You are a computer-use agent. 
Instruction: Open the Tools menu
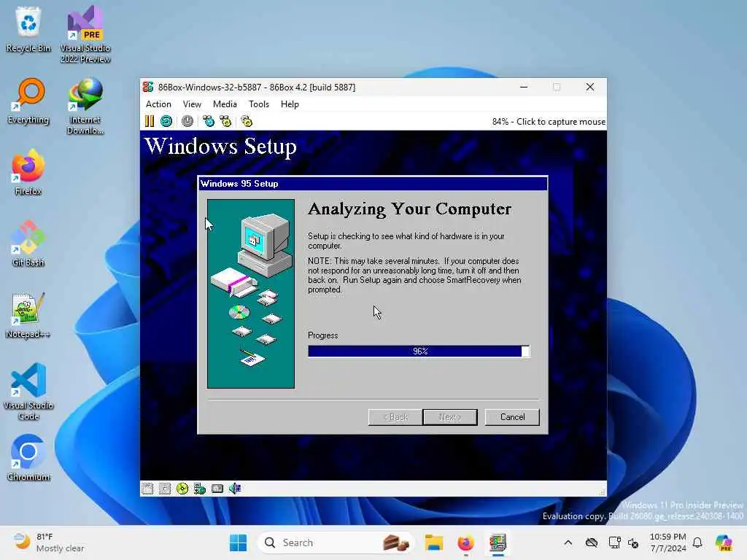[259, 104]
